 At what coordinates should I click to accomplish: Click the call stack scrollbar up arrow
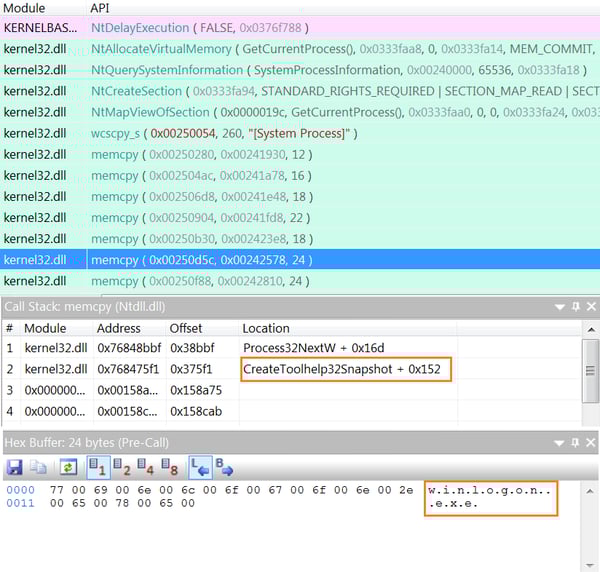591,329
